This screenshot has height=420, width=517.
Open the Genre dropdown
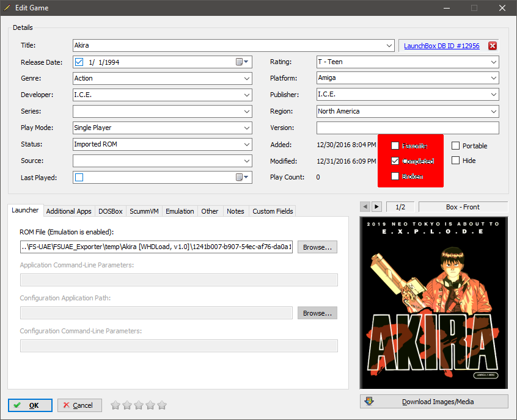pos(247,78)
